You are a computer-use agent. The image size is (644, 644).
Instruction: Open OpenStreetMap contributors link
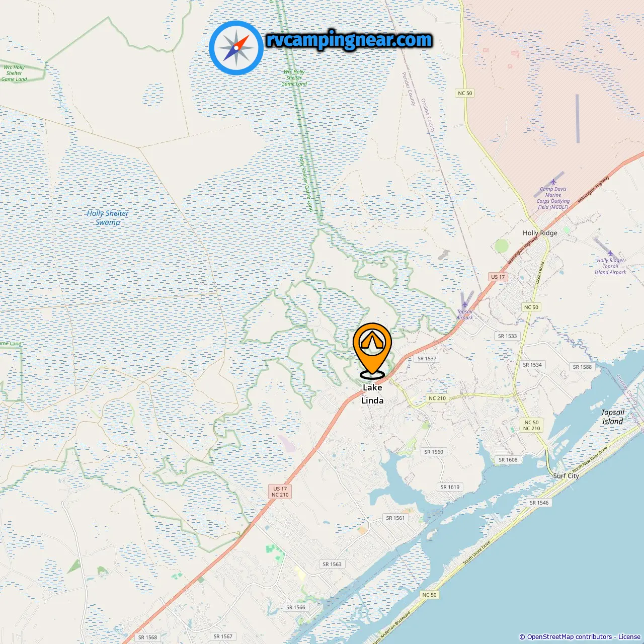[569, 637]
